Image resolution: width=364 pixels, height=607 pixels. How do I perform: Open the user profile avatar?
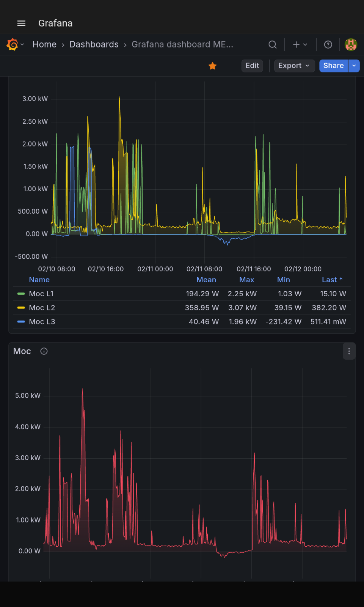(351, 44)
